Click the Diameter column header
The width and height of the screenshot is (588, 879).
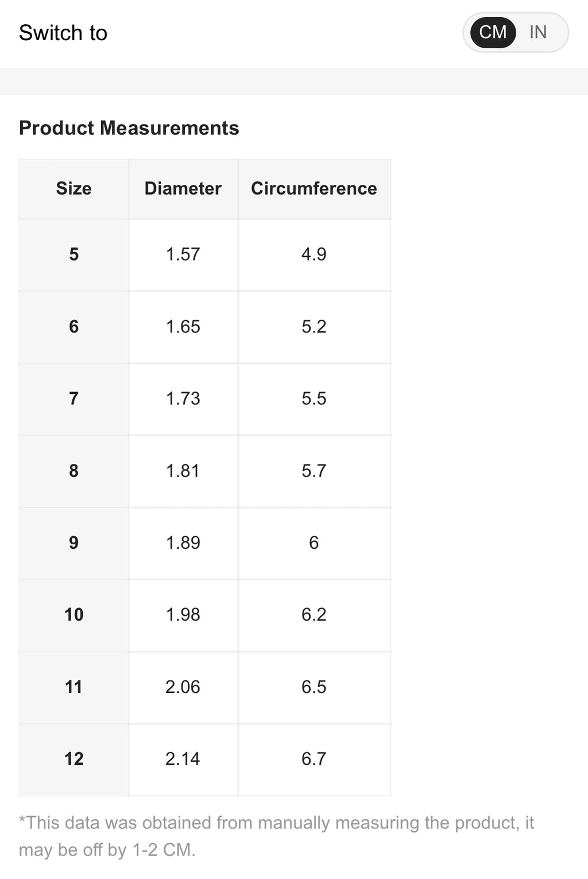tap(183, 188)
